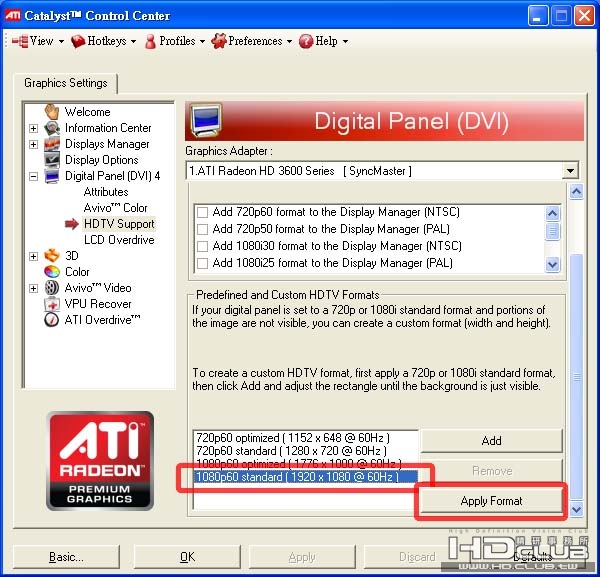Click the Display Options icon

click(52, 160)
